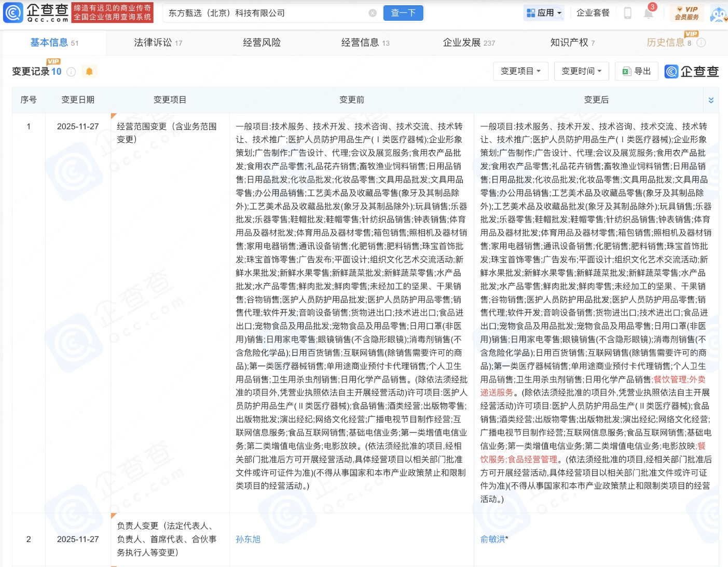
Task: Switch to the 企业发展 tab
Action: coord(469,43)
